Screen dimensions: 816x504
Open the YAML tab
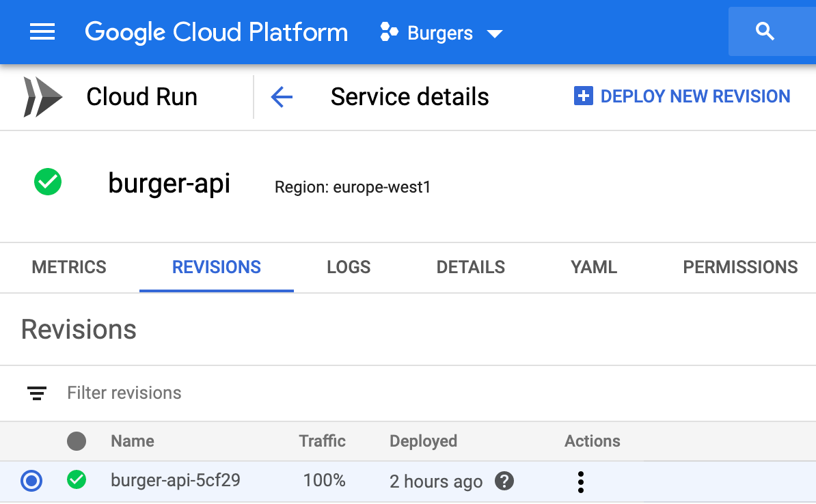click(594, 267)
